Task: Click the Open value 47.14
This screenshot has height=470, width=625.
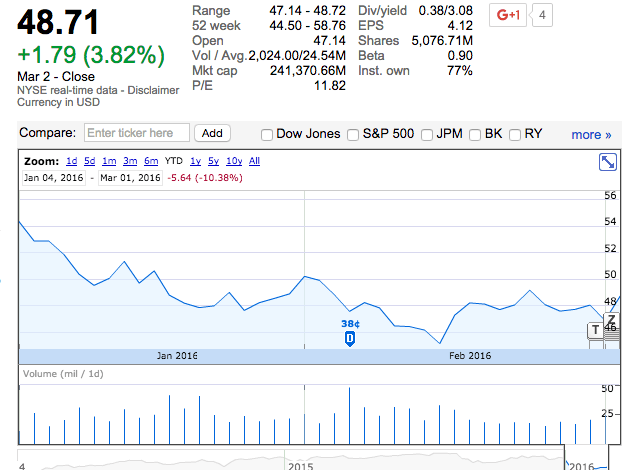Action: 329,41
